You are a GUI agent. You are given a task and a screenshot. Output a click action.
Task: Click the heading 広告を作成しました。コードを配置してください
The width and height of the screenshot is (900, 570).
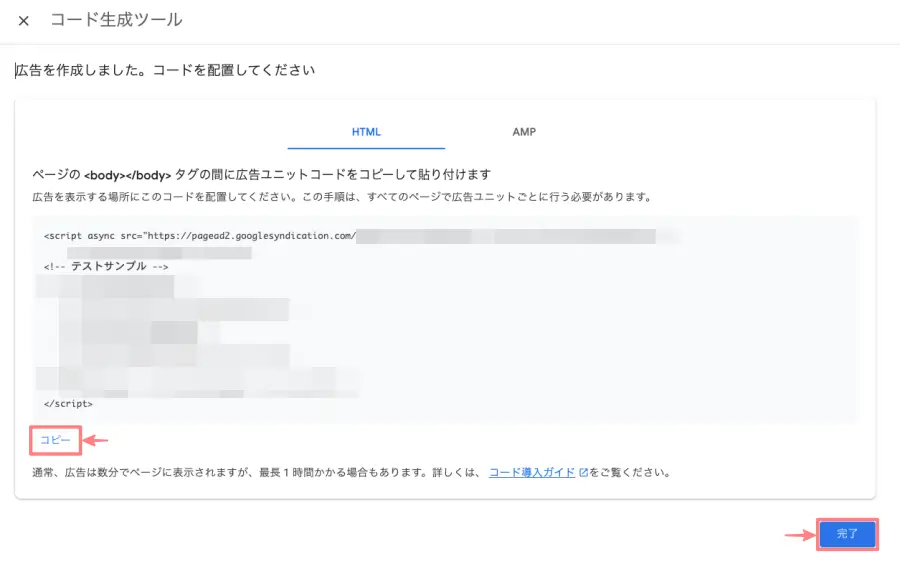click(165, 70)
